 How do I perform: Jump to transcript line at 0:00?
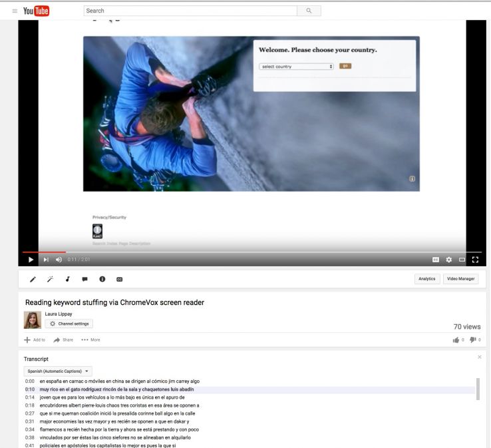(250, 381)
